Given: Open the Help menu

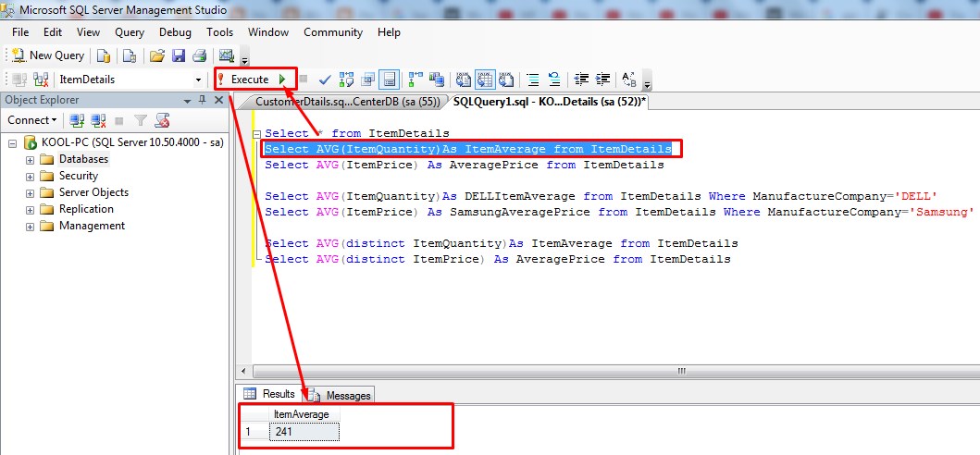Looking at the screenshot, I should point(389,32).
